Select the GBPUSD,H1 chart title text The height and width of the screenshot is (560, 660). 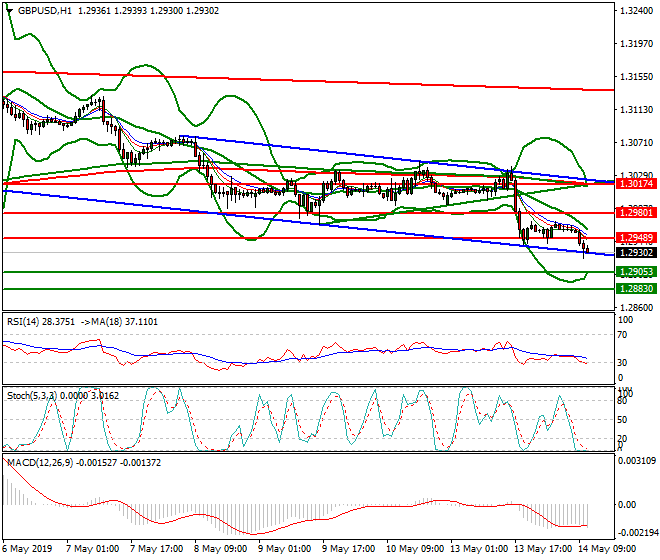tap(45, 11)
